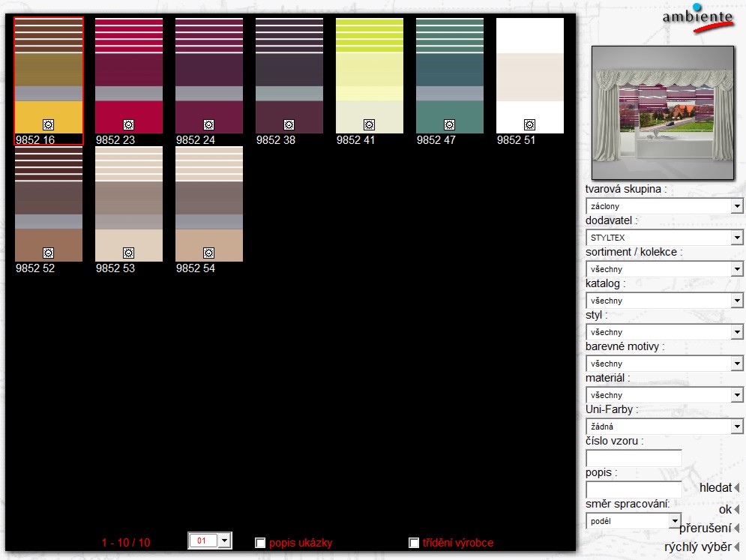Select fabric swatch 9852 47 teal
The image size is (746, 560).
pos(450,76)
